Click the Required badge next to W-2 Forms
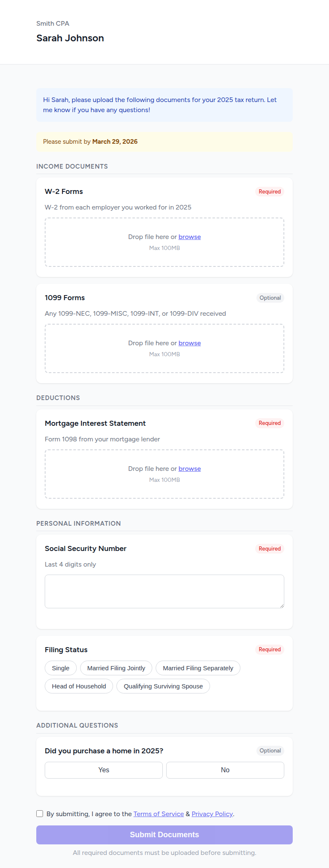329x868 pixels. coord(270,191)
